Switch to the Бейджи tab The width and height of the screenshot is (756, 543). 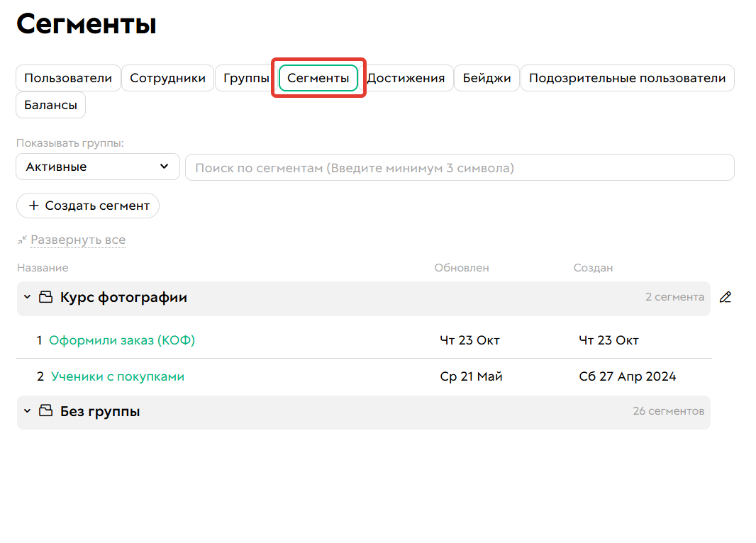click(x=487, y=78)
